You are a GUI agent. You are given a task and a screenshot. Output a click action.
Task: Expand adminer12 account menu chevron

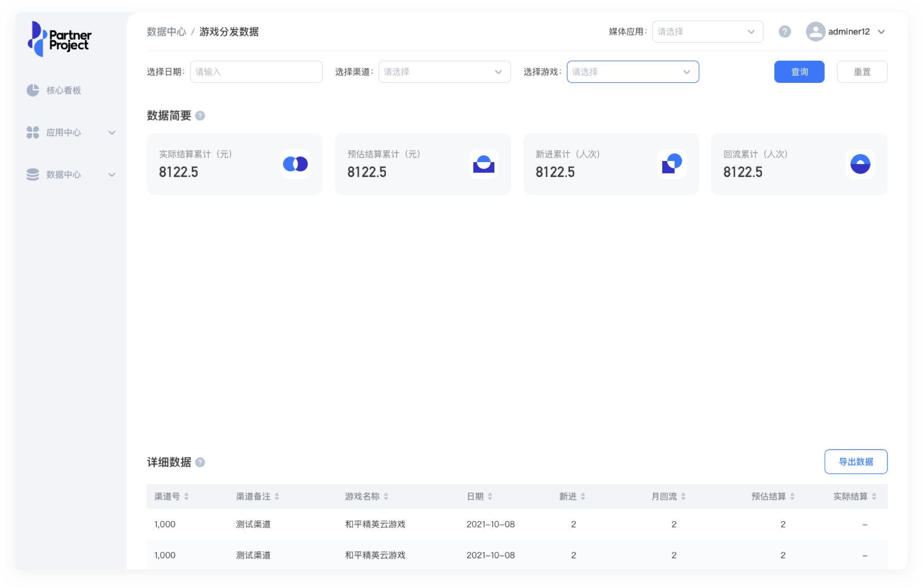click(x=881, y=32)
